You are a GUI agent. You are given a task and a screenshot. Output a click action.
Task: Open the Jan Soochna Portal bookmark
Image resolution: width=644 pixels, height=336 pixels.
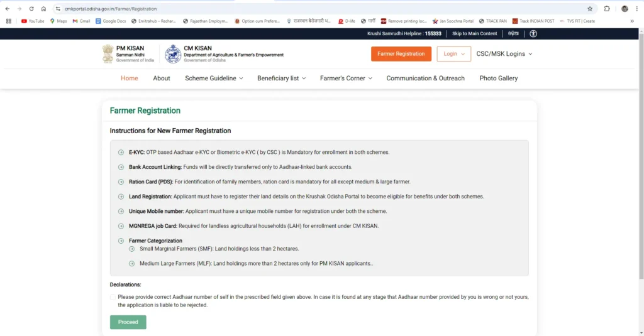click(x=453, y=21)
